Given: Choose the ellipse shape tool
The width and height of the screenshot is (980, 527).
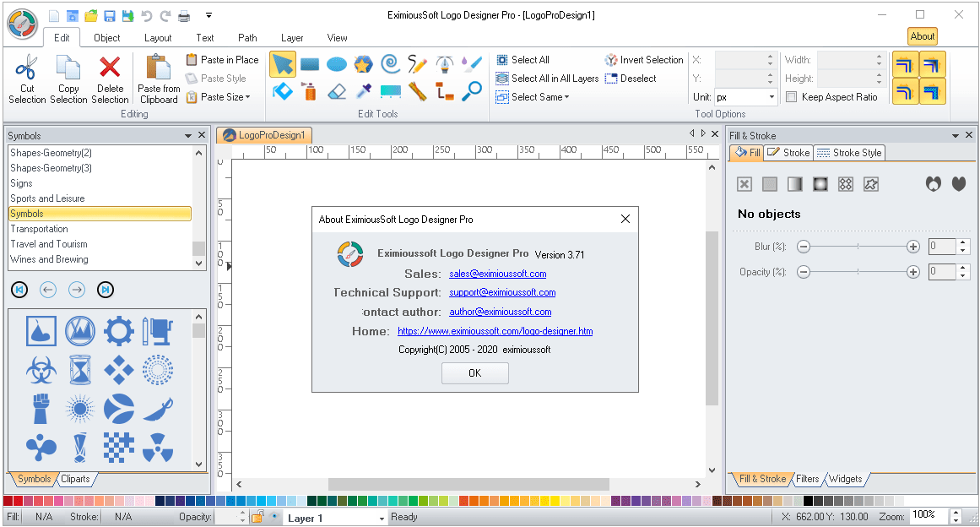Looking at the screenshot, I should [337, 64].
